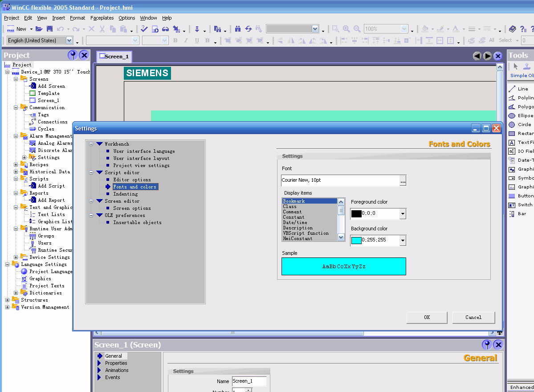
Task: Click the Undo arrow in the toolbar
Action: (60, 29)
